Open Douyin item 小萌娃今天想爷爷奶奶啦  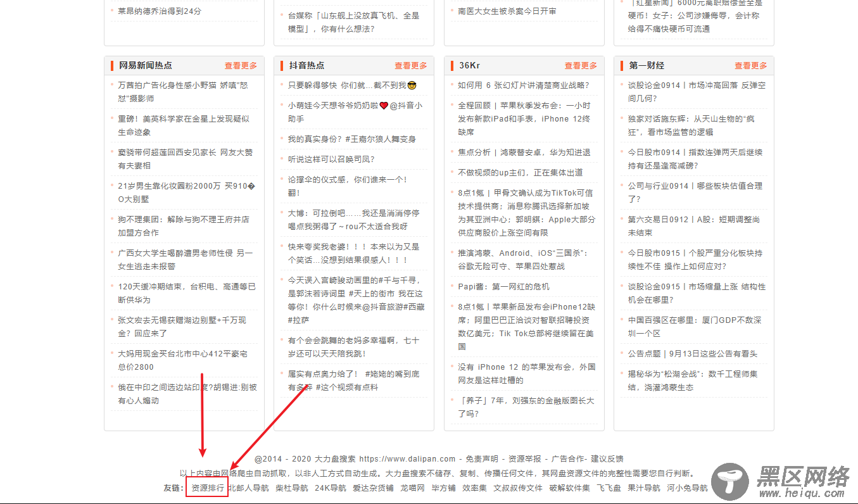coord(355,112)
